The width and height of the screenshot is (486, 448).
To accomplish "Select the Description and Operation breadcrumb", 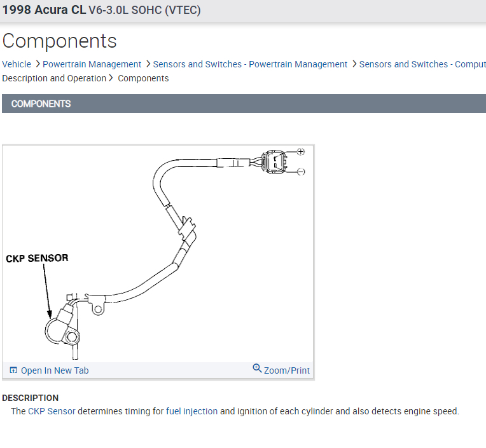I will pyautogui.click(x=54, y=78).
